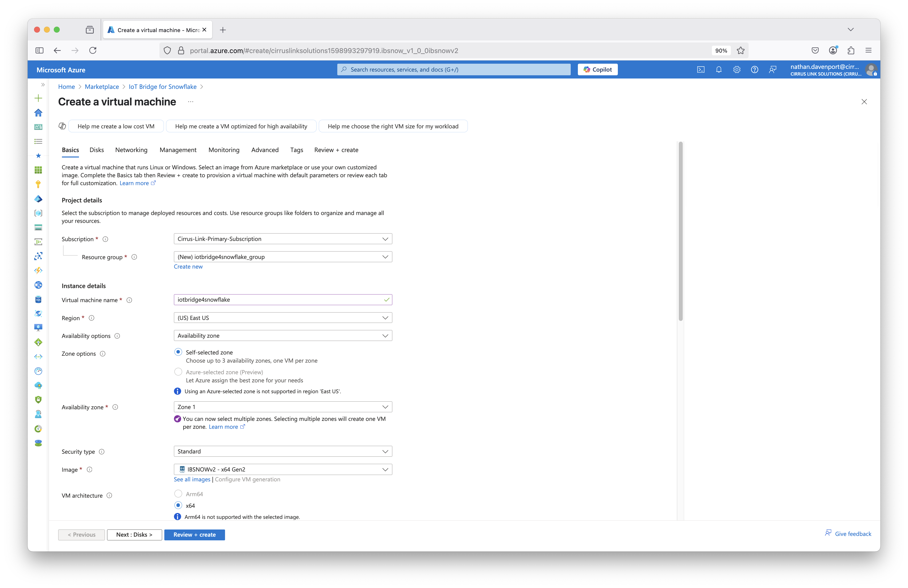Click the info icon next to Subscription
This screenshot has width=908, height=588.
105,239
